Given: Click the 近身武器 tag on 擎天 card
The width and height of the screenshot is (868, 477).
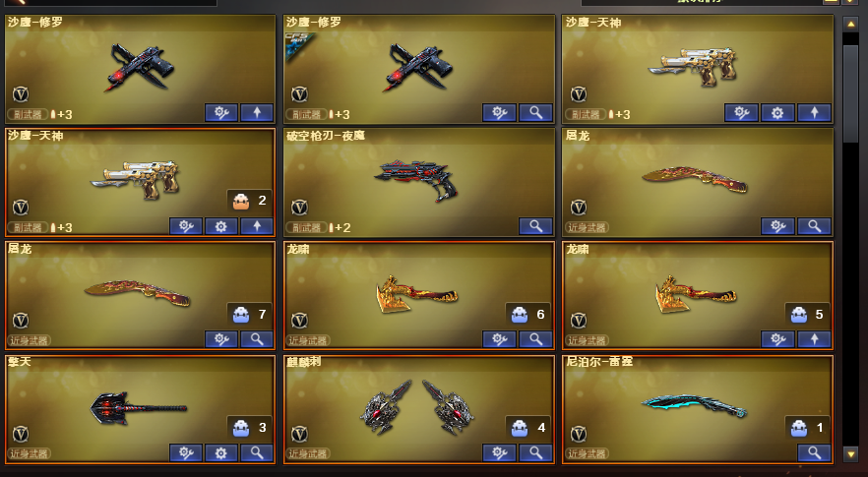Looking at the screenshot, I should 30,453.
